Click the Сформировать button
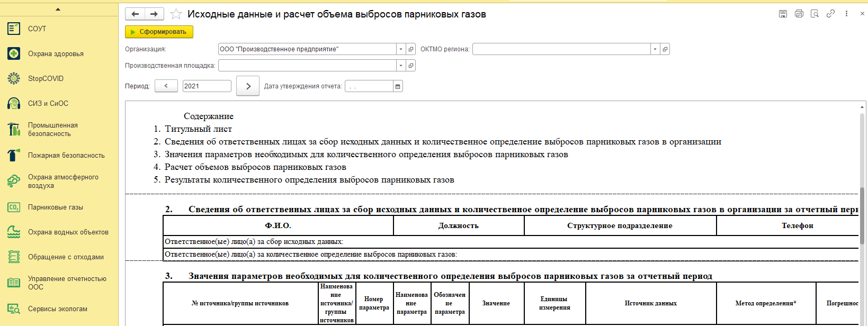This screenshot has height=326, width=868. pyautogui.click(x=159, y=32)
